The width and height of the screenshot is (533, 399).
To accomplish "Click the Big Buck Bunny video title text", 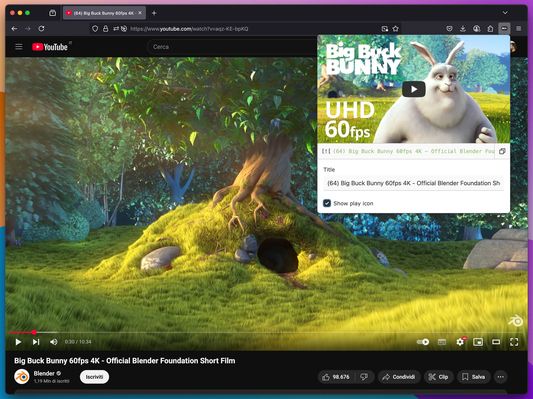I will (x=125, y=361).
